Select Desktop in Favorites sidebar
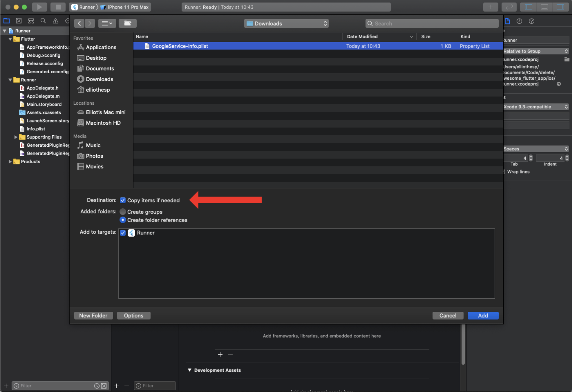 click(x=92, y=58)
